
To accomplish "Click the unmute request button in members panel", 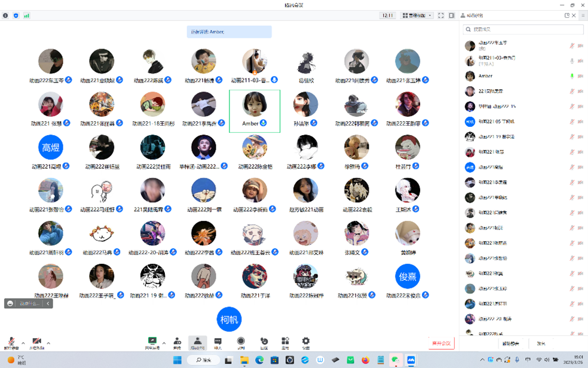I will tap(510, 343).
